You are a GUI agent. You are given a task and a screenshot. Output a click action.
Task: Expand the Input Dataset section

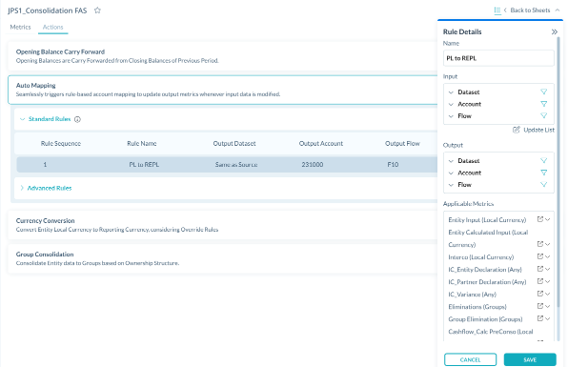tap(451, 92)
